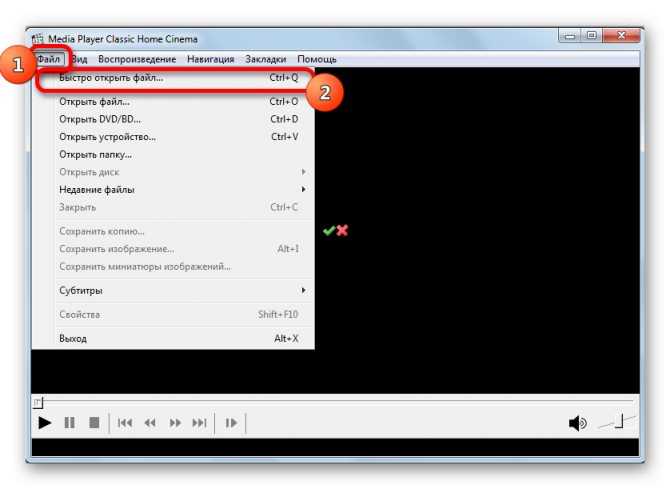Screen dimensions: 670x489
Task: Click the seek bar position thumb
Action: click(38, 402)
